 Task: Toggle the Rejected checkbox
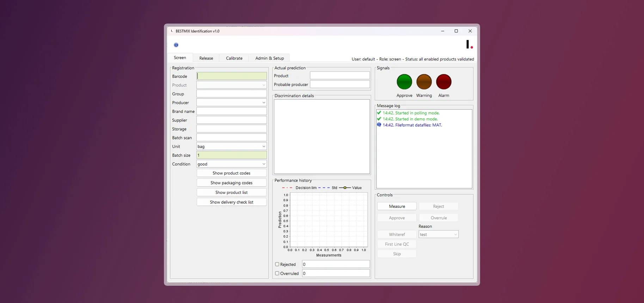[277, 264]
